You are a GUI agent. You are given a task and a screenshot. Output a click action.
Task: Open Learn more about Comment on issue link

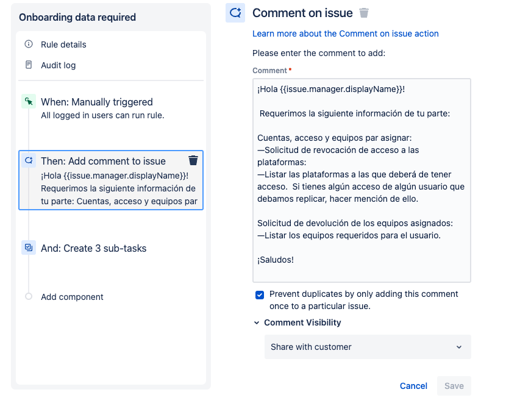(345, 34)
